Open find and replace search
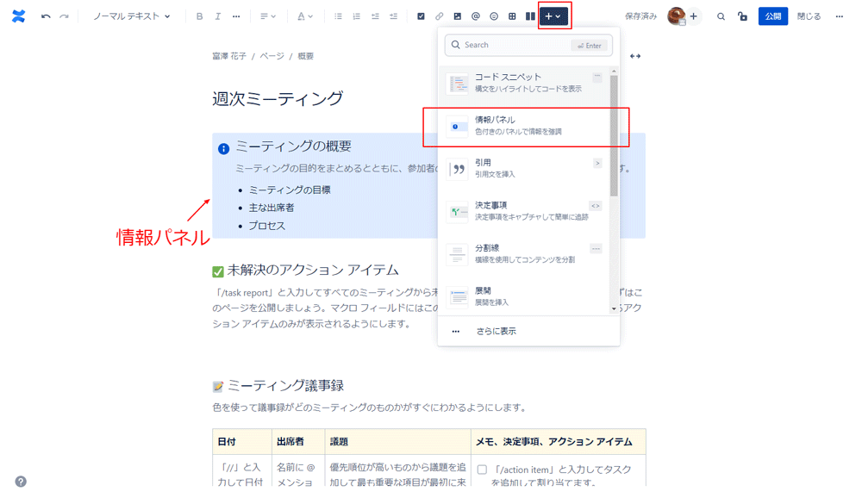 coord(721,16)
